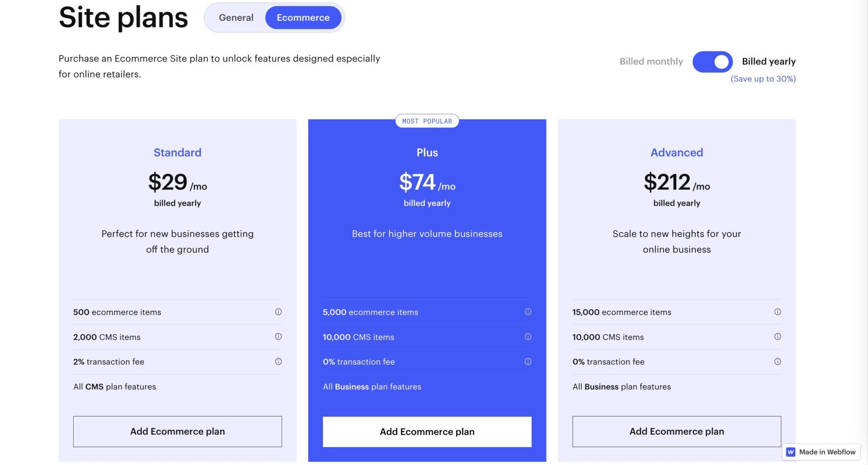Screen dimensions: 868x465
Task: Open info icon for Plus 10,000 CMS items
Action: [528, 337]
